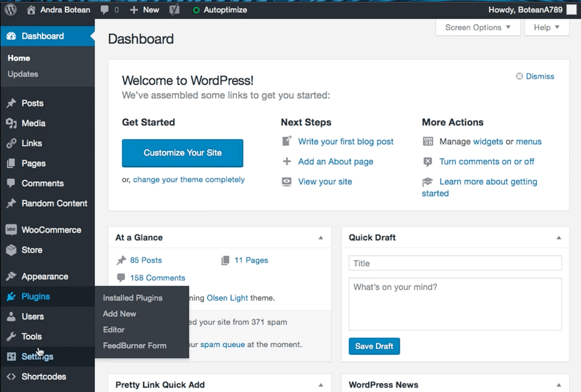Image resolution: width=581 pixels, height=392 pixels.
Task: Click the Appearance paintbrush icon
Action: [x=11, y=276]
